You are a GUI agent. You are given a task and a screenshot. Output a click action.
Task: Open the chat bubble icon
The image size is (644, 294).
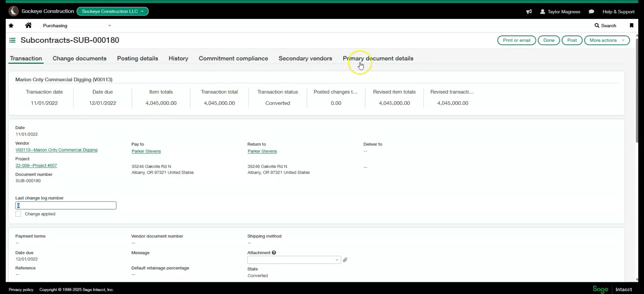coord(591,11)
